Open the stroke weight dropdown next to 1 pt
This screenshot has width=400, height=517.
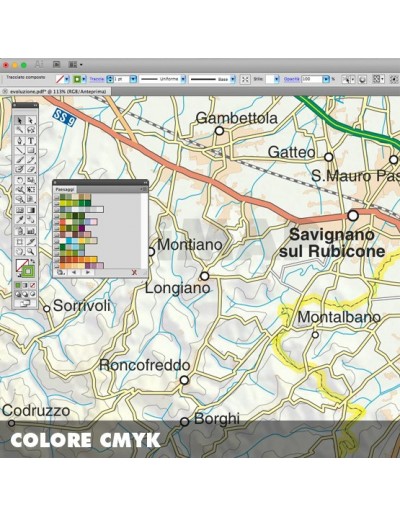pyautogui.click(x=133, y=79)
